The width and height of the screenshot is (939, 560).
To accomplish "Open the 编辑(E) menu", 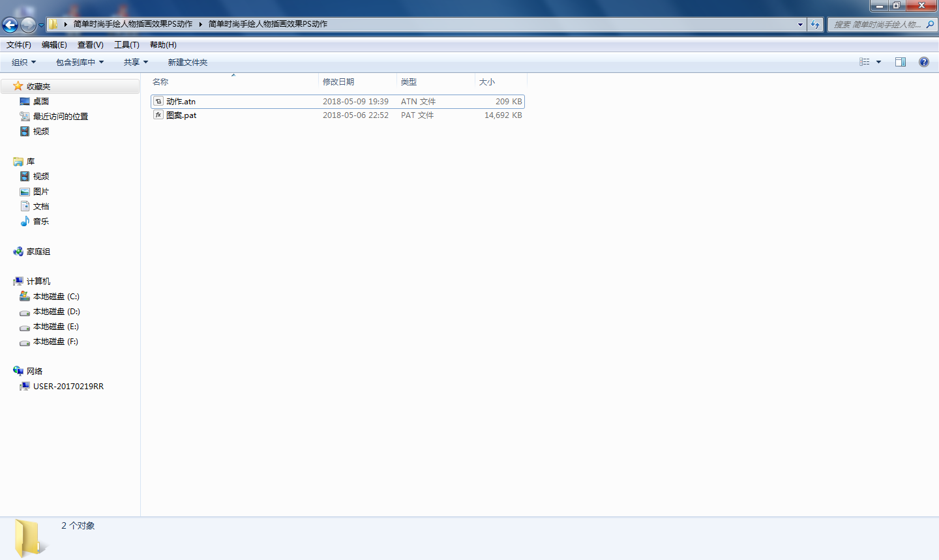I will 54,45.
